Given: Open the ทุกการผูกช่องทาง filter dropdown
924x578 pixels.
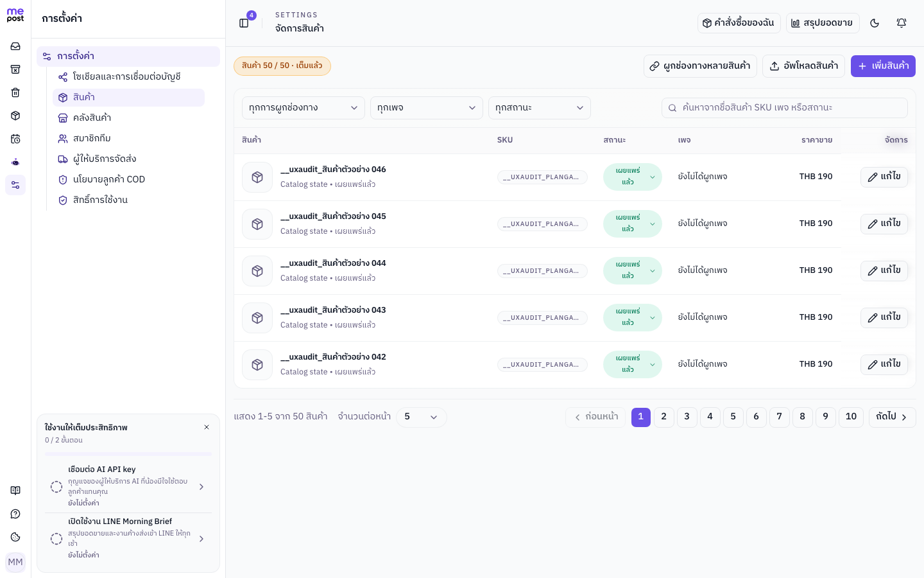Looking at the screenshot, I should [x=304, y=108].
